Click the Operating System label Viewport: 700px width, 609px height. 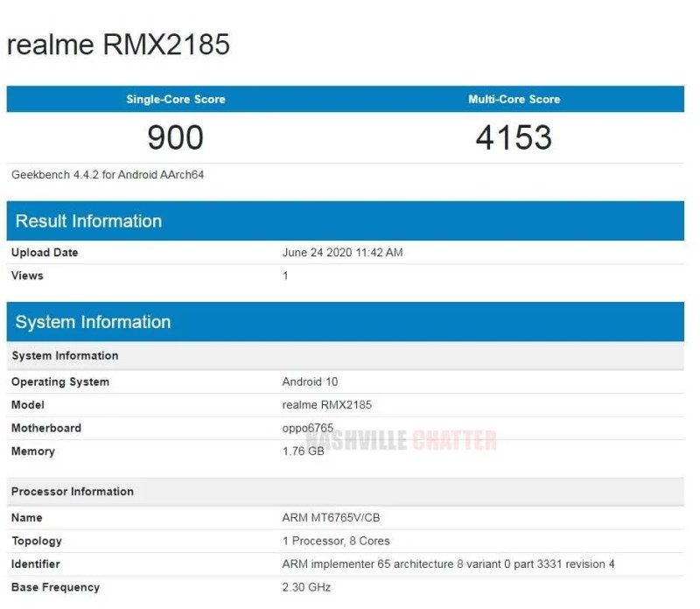tap(60, 382)
